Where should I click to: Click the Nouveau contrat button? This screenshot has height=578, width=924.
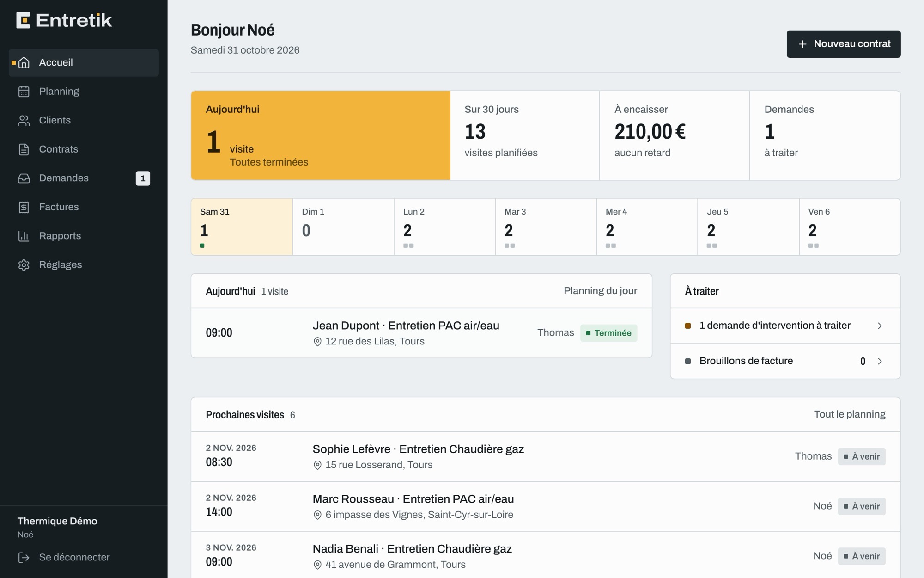[x=844, y=44]
